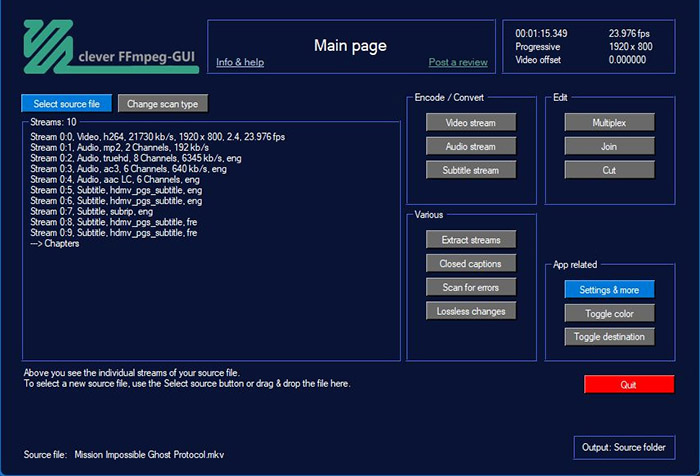700x476 pixels.
Task: Click the 00:01:15.349 duration value
Action: (541, 33)
